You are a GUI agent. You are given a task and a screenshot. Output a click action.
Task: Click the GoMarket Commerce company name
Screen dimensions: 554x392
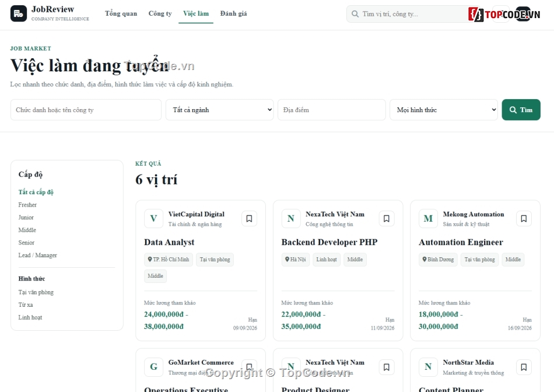(201, 362)
